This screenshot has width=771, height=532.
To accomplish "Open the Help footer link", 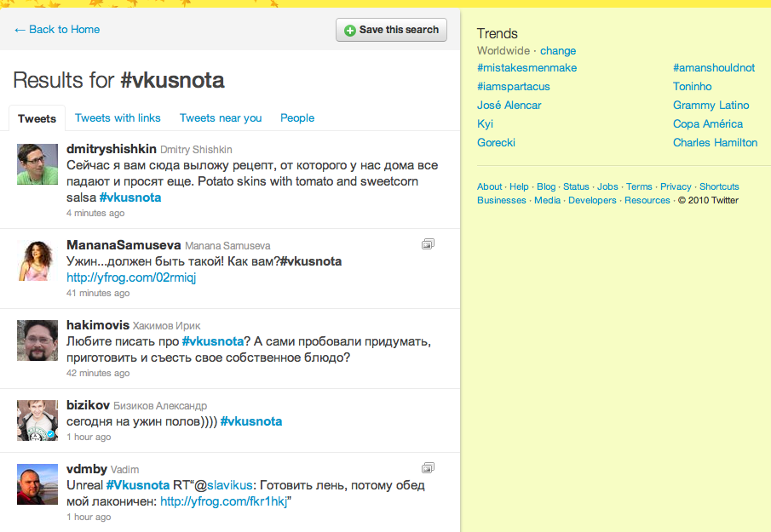I will pos(519,186).
